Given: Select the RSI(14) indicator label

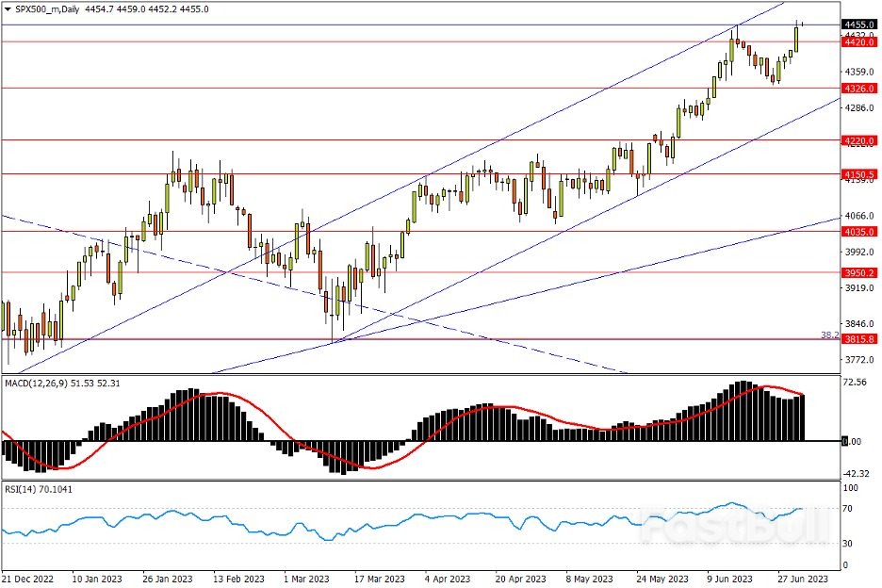Looking at the screenshot, I should point(22,489).
